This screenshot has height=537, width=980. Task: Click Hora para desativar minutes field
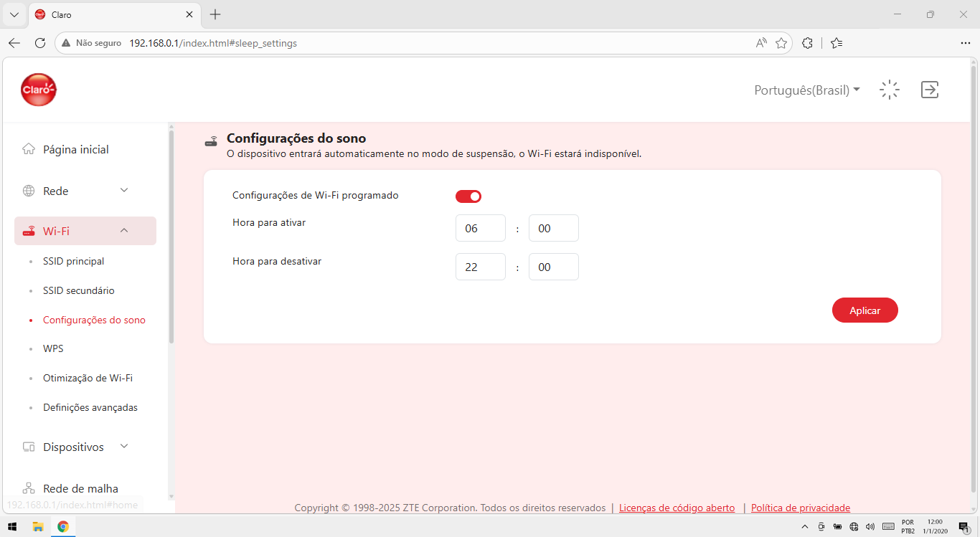coord(554,267)
